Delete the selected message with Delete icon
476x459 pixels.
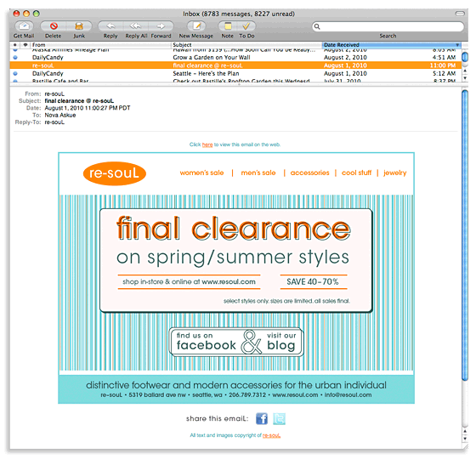tap(54, 26)
